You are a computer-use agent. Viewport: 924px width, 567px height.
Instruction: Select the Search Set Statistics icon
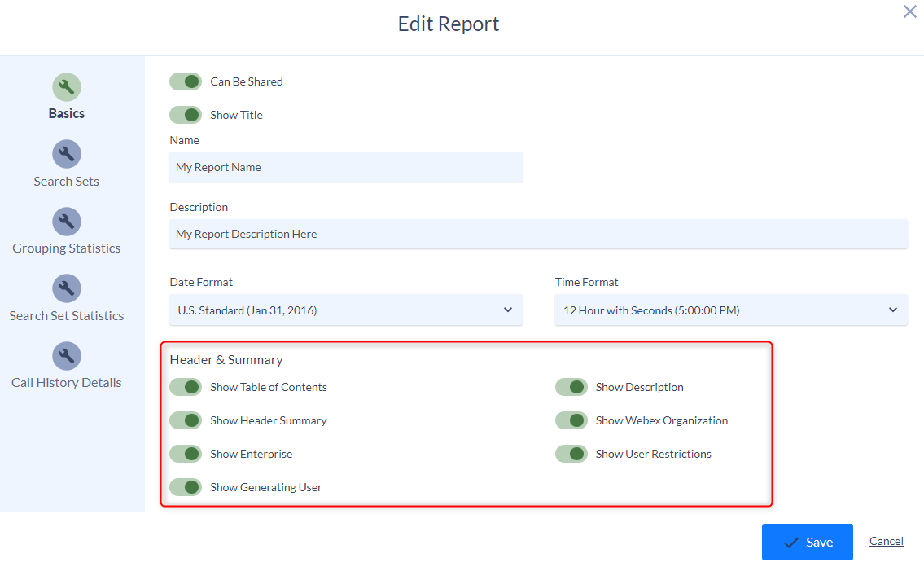pyautogui.click(x=66, y=288)
